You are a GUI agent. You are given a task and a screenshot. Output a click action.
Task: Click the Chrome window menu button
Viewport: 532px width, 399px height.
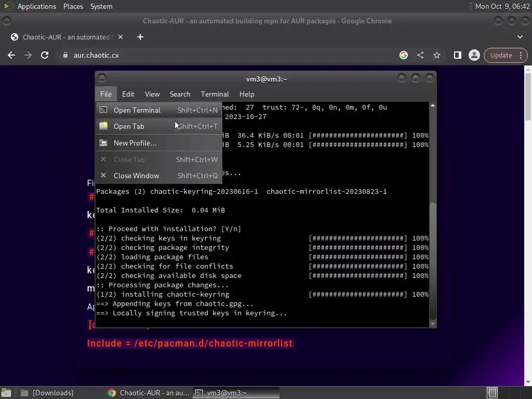6,21
